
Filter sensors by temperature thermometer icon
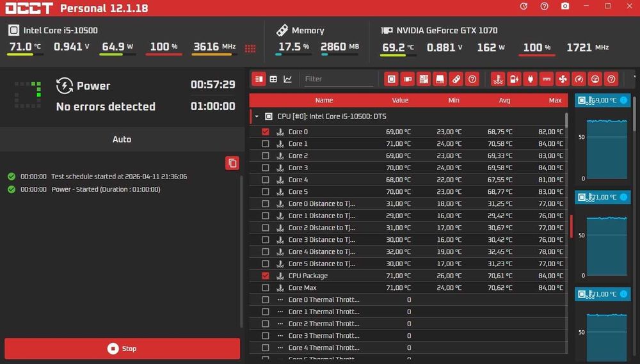498,79
